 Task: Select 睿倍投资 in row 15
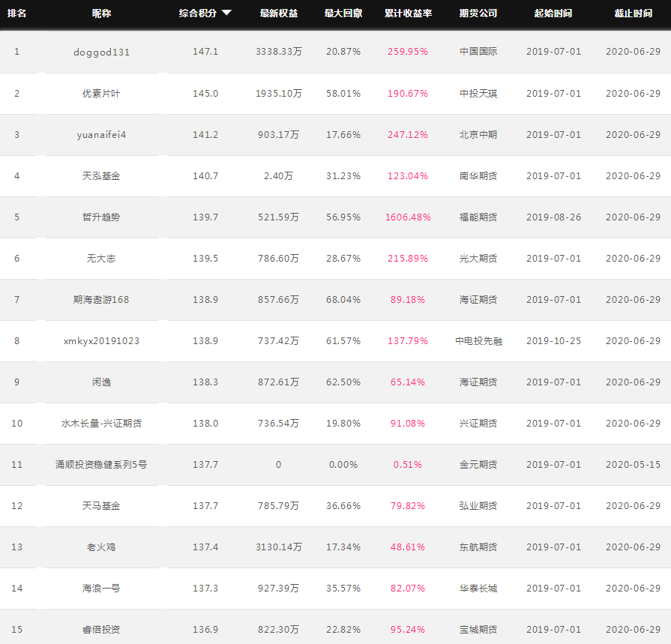point(101,630)
